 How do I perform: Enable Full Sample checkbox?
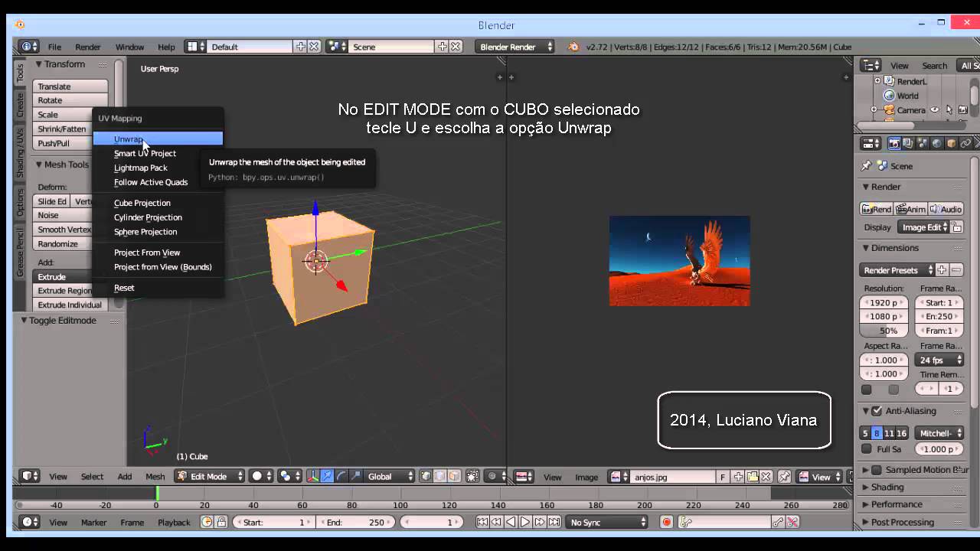pos(867,449)
